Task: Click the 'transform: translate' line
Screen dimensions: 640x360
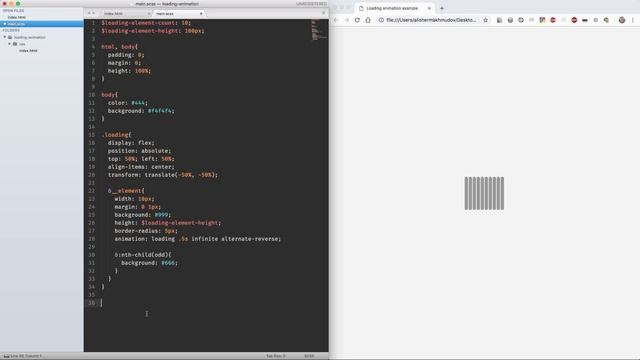Action: 163,175
